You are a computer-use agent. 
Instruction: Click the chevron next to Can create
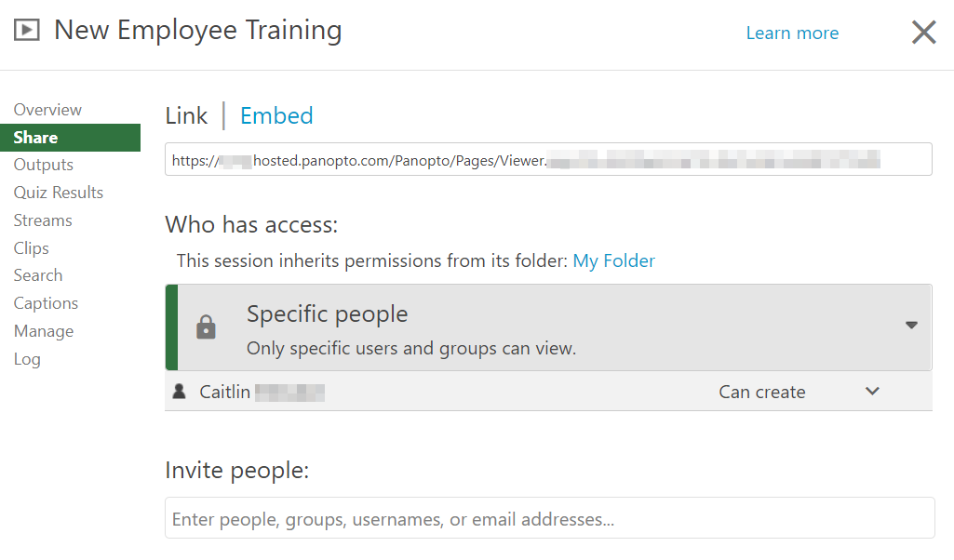872,392
